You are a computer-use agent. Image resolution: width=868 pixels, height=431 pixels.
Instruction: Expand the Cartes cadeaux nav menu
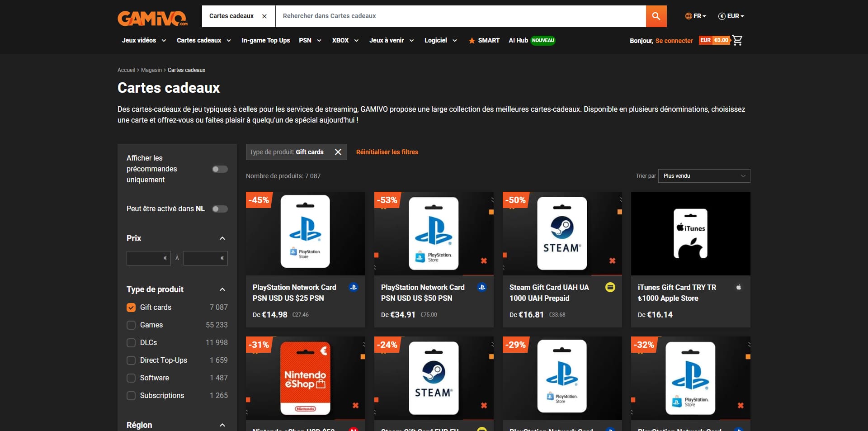click(x=204, y=40)
